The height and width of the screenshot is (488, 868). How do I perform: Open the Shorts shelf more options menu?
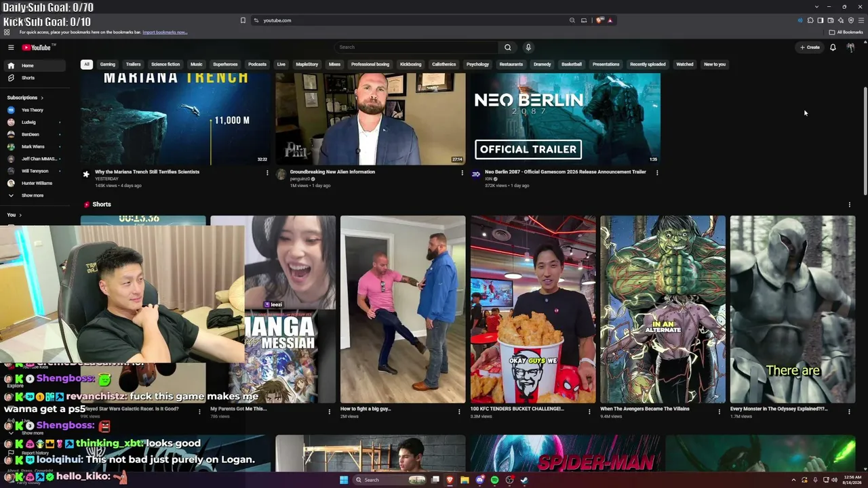849,205
